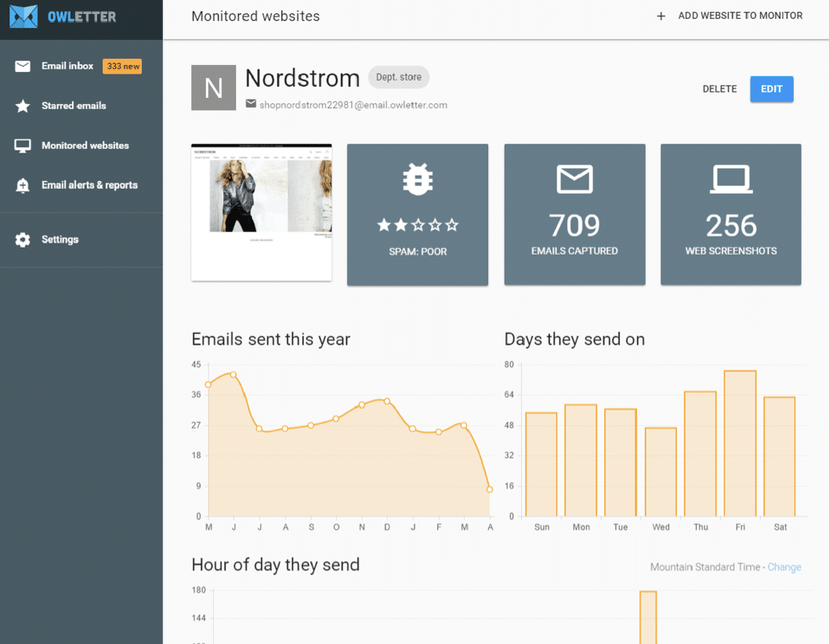Click the envelope icon on Emails Captured card

(x=574, y=179)
